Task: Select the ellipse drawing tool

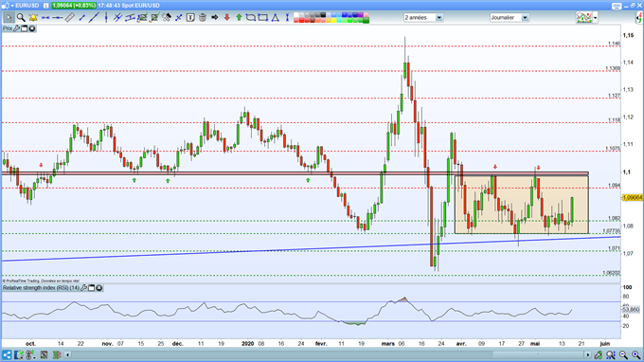Action: [x=251, y=17]
